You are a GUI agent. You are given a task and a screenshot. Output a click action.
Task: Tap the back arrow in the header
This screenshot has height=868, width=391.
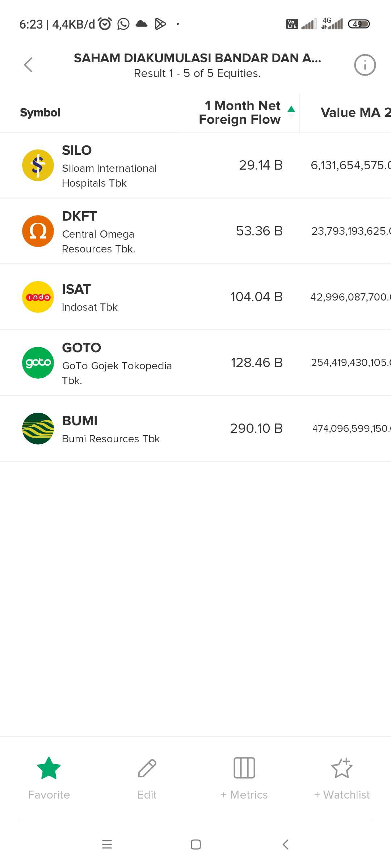pos(28,65)
